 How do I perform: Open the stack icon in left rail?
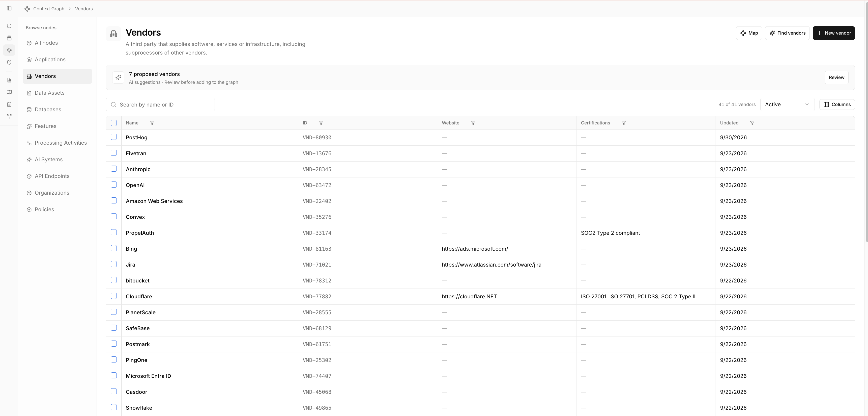(9, 38)
